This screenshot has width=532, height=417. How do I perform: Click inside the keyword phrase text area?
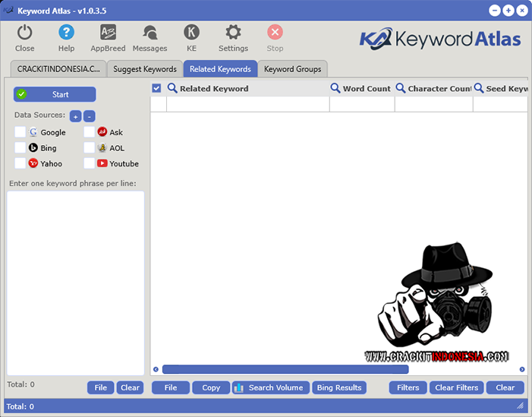point(75,281)
